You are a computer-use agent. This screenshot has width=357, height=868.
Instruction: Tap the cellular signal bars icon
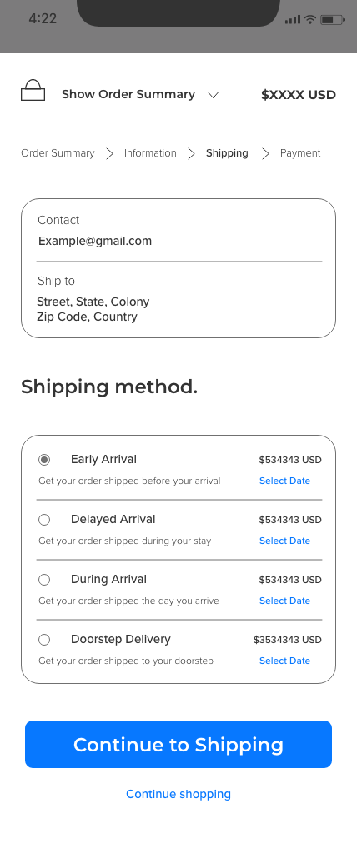293,20
